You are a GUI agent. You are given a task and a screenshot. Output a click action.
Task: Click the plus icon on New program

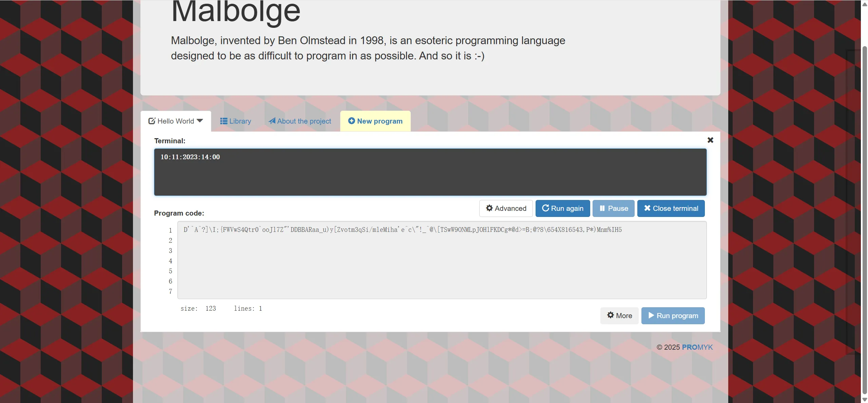[351, 121]
